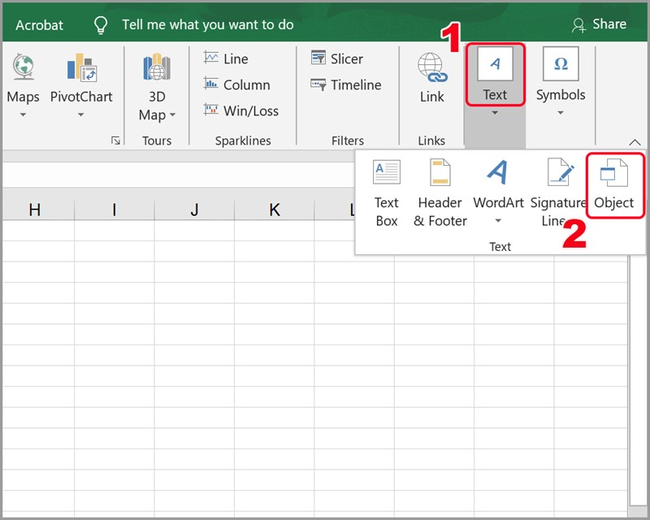Expand the Text group dropdown
Viewport: 650px width, 520px height.
(x=495, y=114)
